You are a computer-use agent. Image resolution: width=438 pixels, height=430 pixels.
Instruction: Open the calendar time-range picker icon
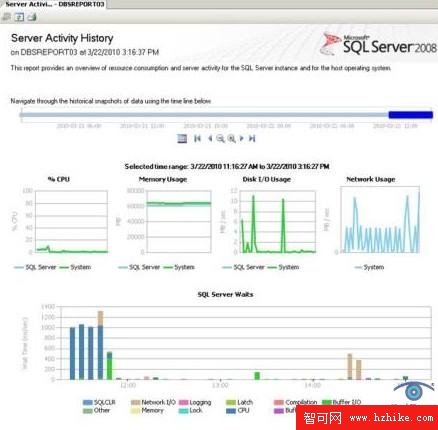coord(182,138)
